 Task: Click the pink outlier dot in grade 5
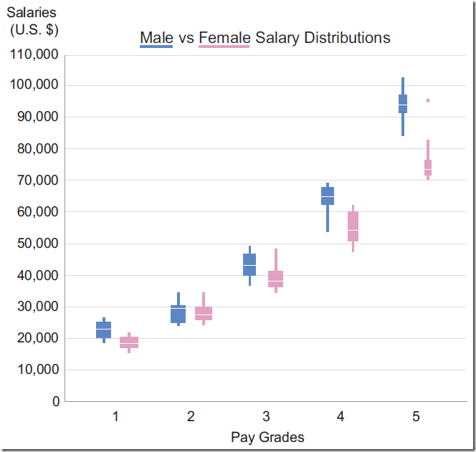pyautogui.click(x=428, y=100)
